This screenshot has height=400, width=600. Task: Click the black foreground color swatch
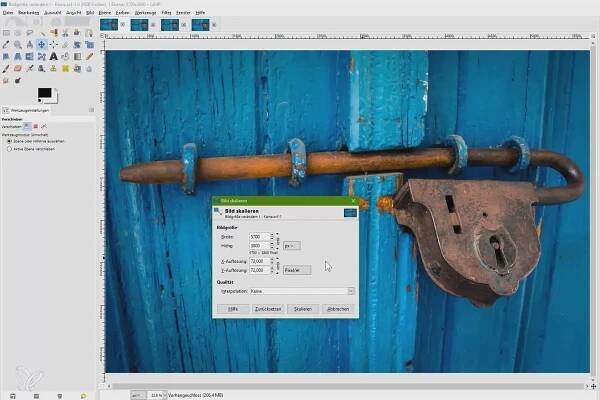click(45, 94)
